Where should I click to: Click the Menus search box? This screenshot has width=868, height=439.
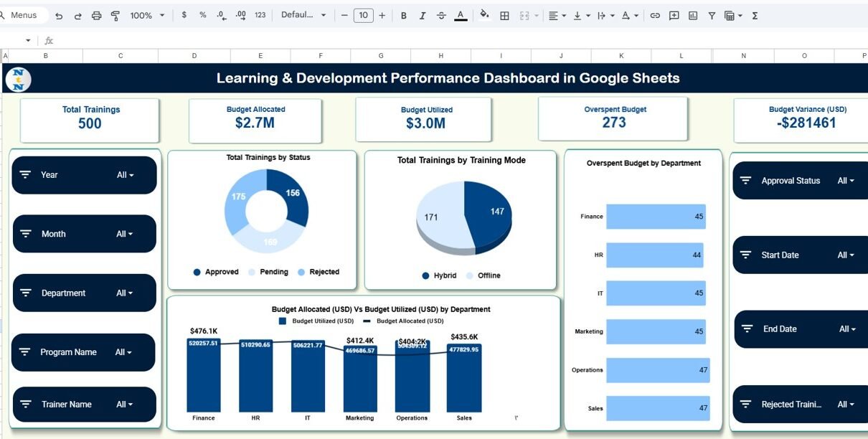click(24, 16)
